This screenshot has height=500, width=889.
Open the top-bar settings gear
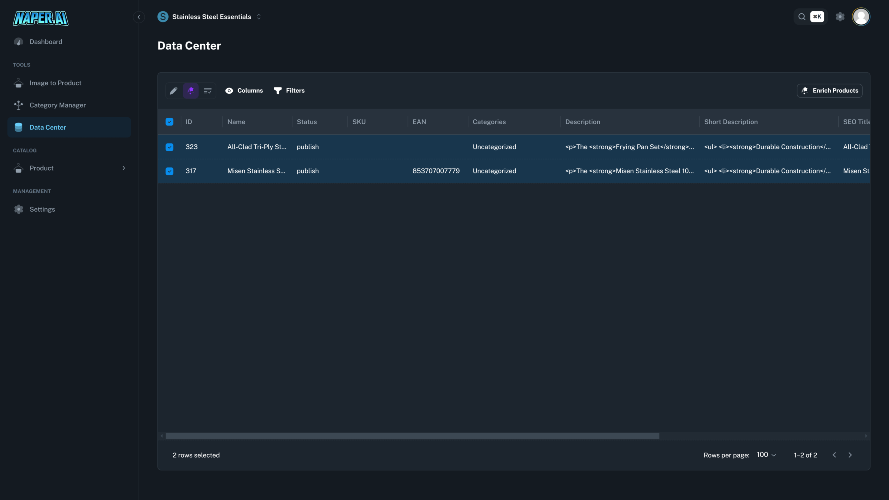click(840, 17)
